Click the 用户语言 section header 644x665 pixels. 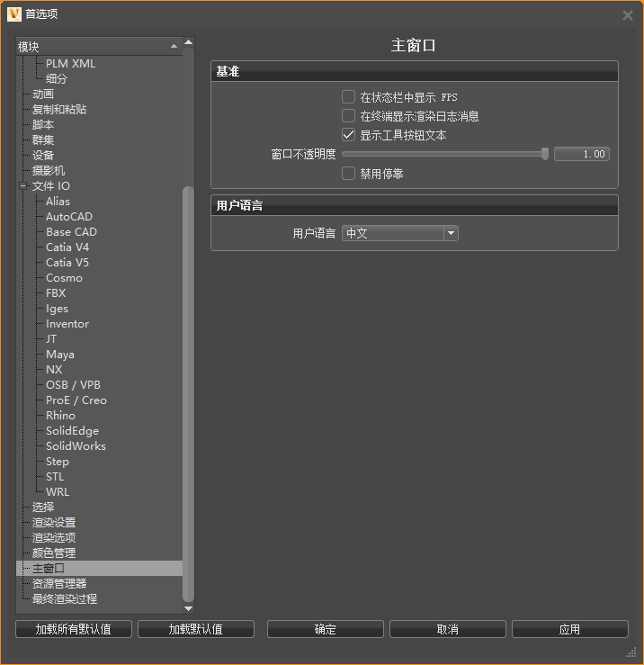point(415,205)
